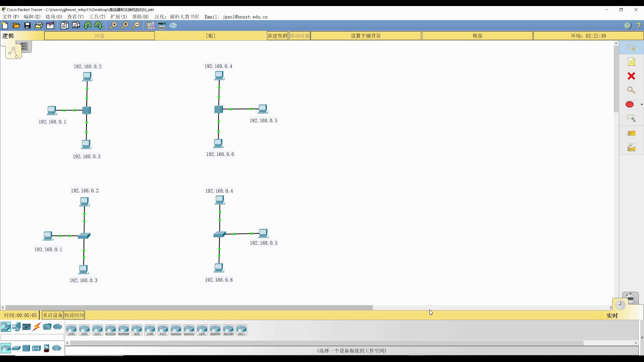Select the 2911 router model
Viewport: 644px width, 362px height.
[97, 330]
